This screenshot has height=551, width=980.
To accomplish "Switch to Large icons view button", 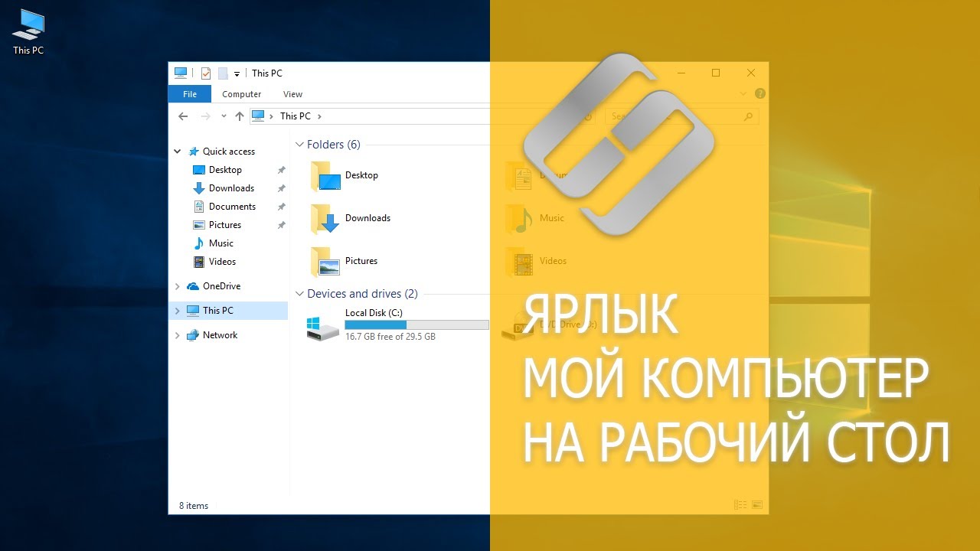I will 757,505.
